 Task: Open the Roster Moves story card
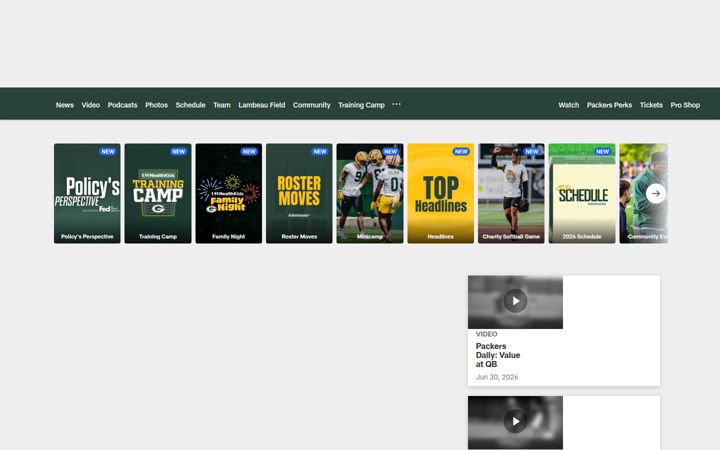[299, 193]
